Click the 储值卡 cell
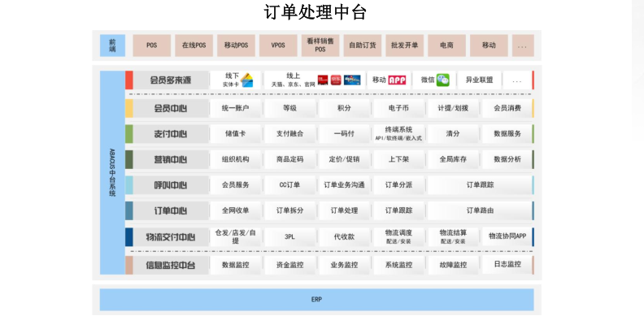644x316 pixels. click(x=235, y=134)
